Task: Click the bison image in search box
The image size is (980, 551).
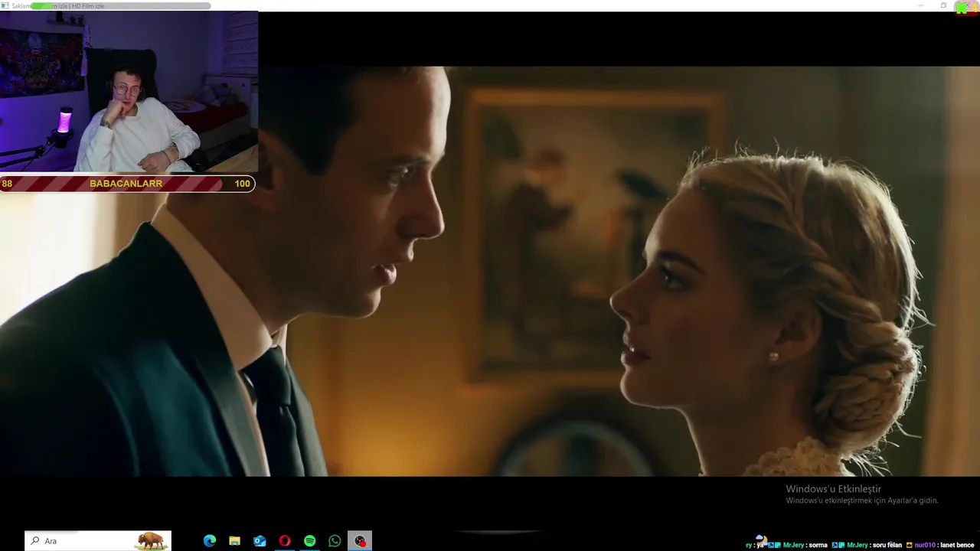Action: coord(151,541)
